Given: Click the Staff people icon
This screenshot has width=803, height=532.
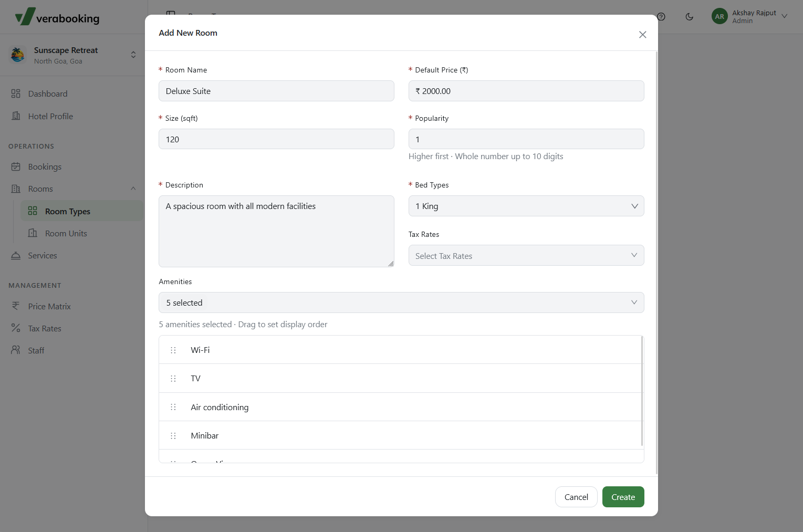Looking at the screenshot, I should tap(16, 350).
